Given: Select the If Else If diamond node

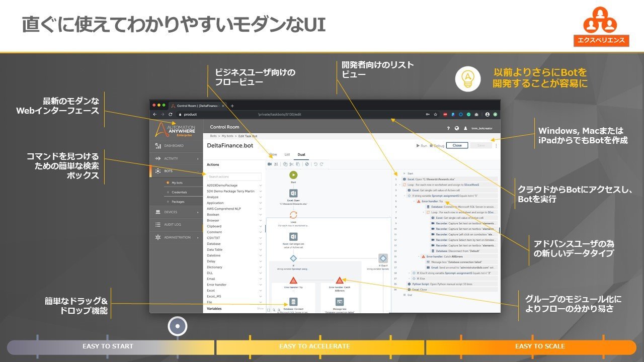Looking at the screenshot, I should click(383, 258).
